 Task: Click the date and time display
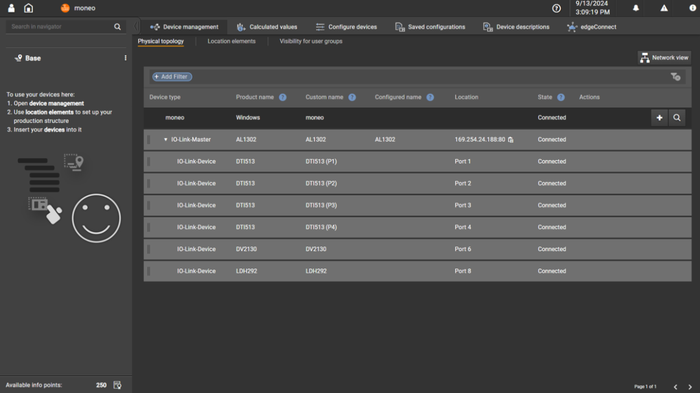[592, 8]
